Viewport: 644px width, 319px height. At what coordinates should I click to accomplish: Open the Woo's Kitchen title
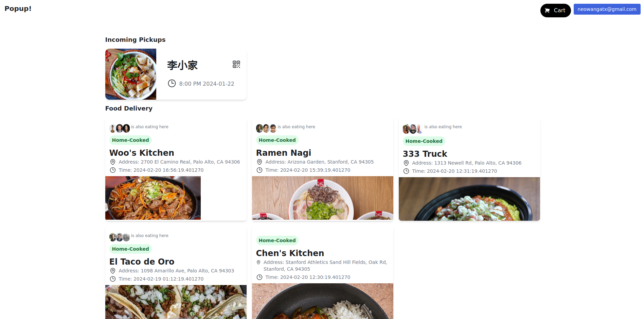[142, 153]
